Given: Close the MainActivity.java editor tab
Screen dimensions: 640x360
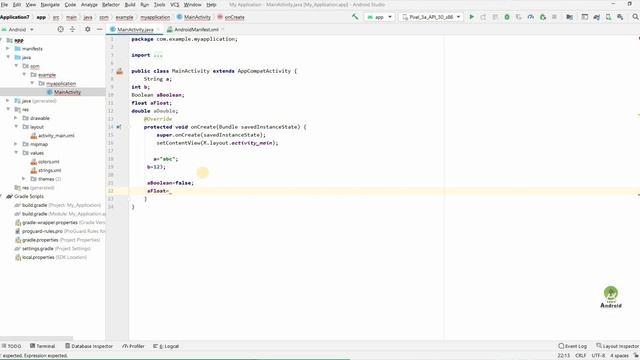Looking at the screenshot, I should pyautogui.click(x=158, y=29).
